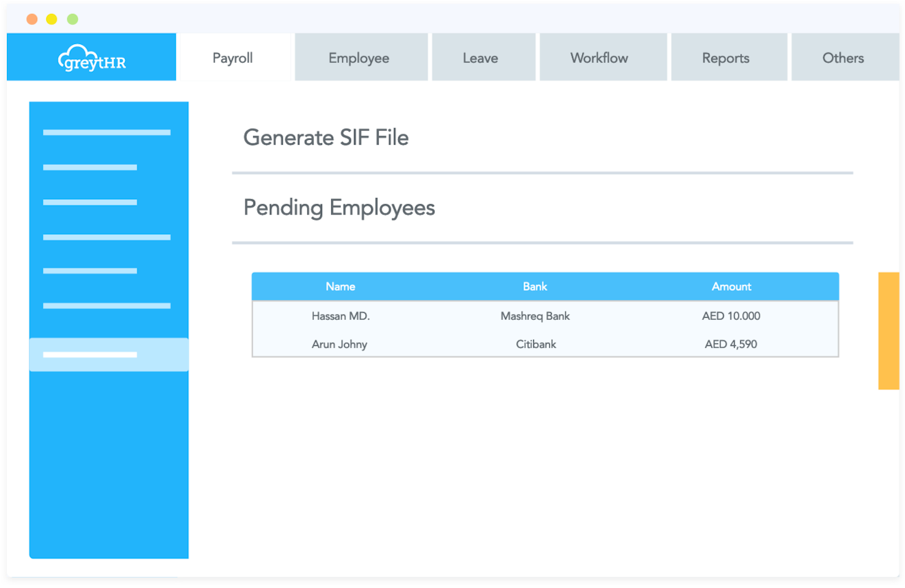
Task: Open the Reports tab
Action: [725, 58]
